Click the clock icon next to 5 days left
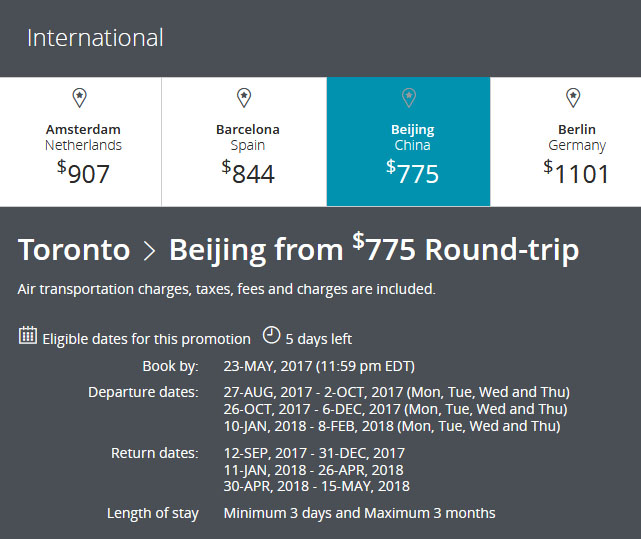Image resolution: width=641 pixels, height=539 pixels. coord(271,335)
